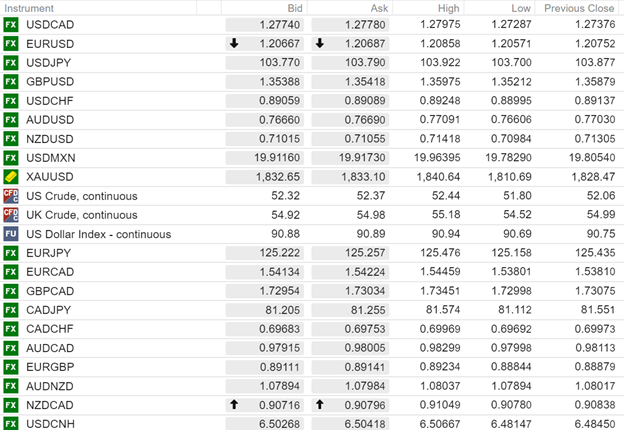Click the FX icon beside USDCAD
The width and height of the screenshot is (624, 430).
point(11,25)
